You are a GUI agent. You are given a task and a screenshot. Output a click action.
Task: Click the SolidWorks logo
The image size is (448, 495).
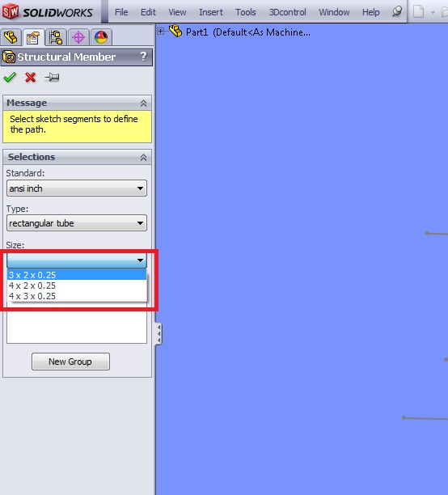48,12
